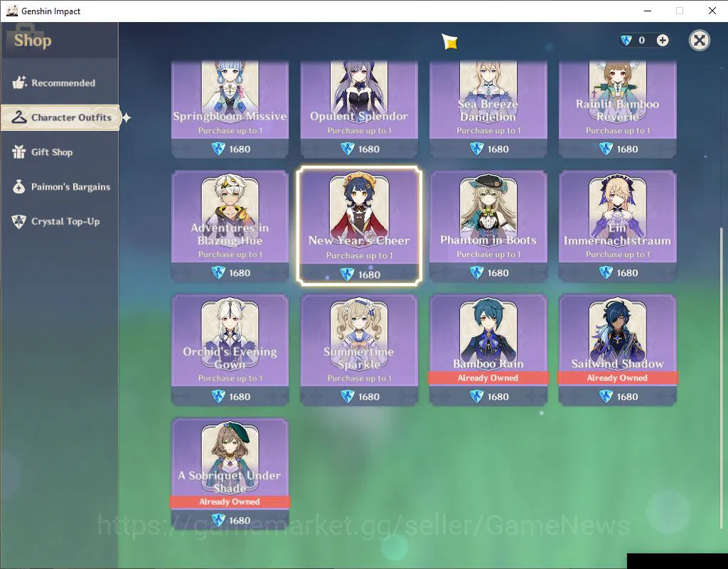Open the New Year's Cheer outfit card
Screen dimensions: 728x569
[359, 226]
